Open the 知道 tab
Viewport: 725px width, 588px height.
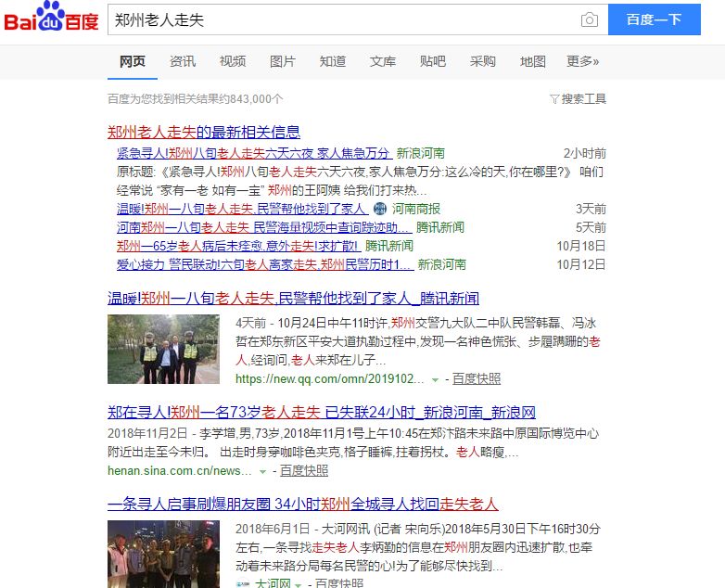(x=333, y=61)
